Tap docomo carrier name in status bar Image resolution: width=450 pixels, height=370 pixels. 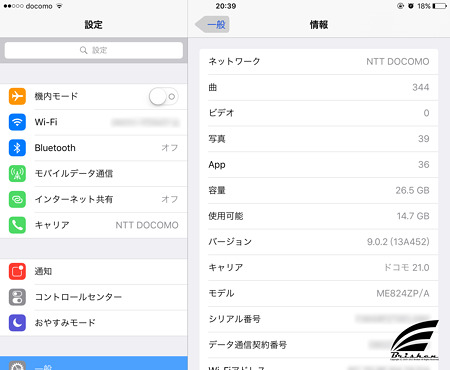pos(39,6)
